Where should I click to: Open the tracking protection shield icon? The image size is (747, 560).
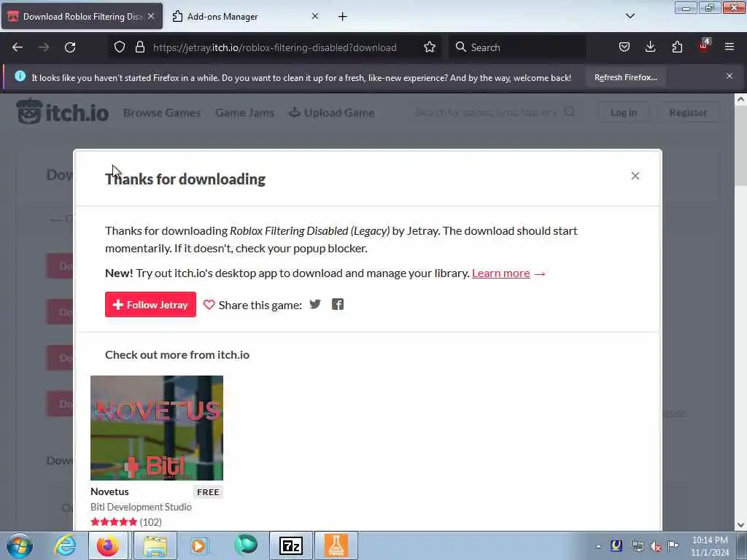pos(120,47)
